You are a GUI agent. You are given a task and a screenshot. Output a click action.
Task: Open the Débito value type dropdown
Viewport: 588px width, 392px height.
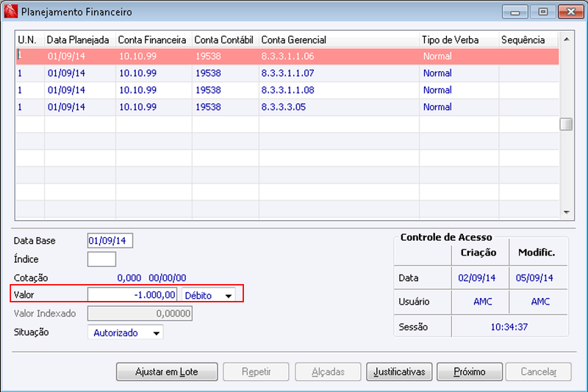click(209, 295)
